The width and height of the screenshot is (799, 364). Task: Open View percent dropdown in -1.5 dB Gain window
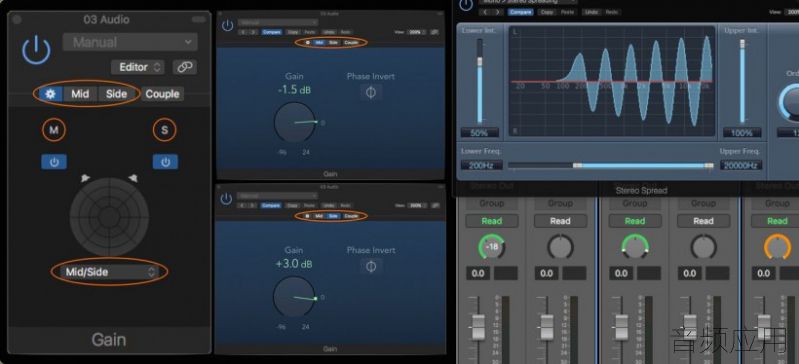point(417,32)
